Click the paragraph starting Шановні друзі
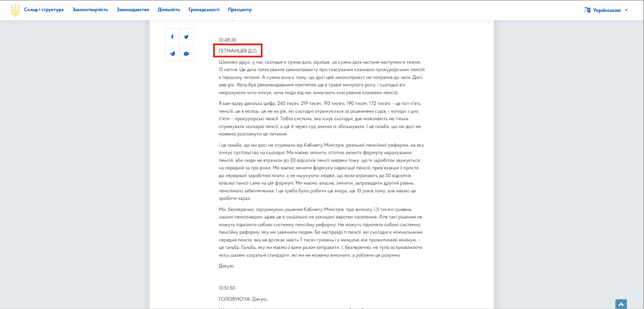Viewport: 644px width, 309px height. [322, 77]
